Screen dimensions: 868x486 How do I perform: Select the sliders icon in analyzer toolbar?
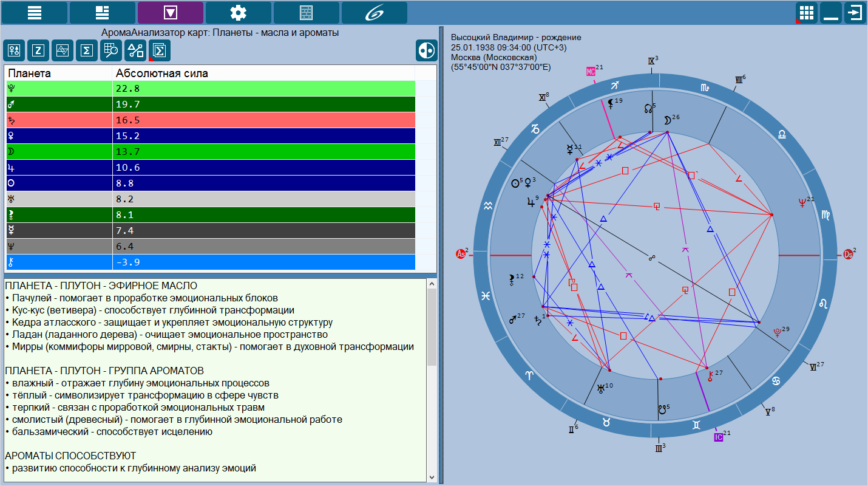click(14, 50)
